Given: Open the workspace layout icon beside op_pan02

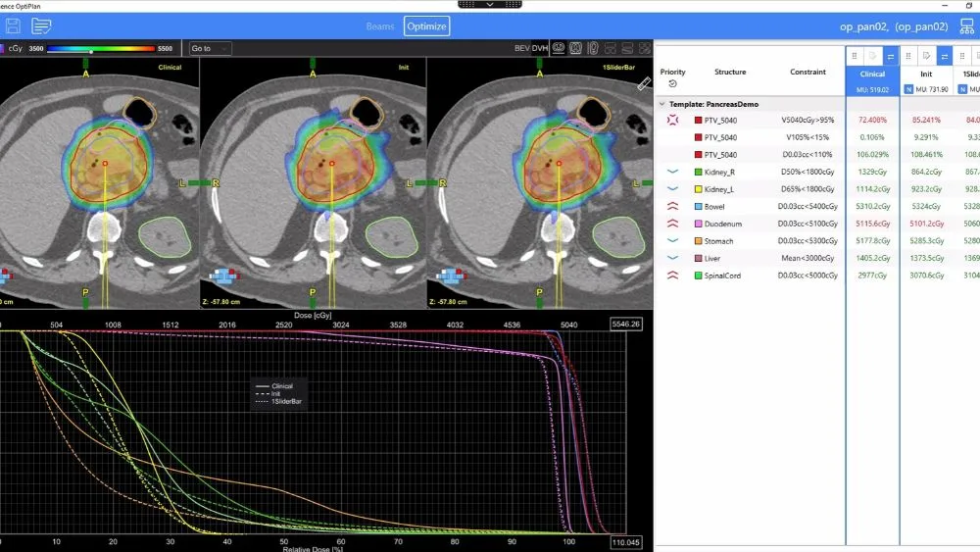Looking at the screenshot, I should point(966,26).
